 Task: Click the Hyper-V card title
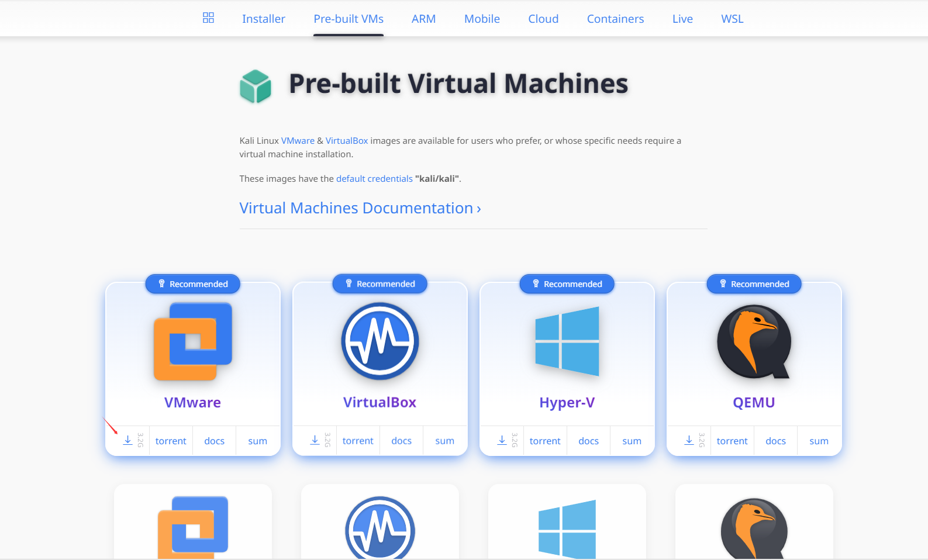(567, 403)
